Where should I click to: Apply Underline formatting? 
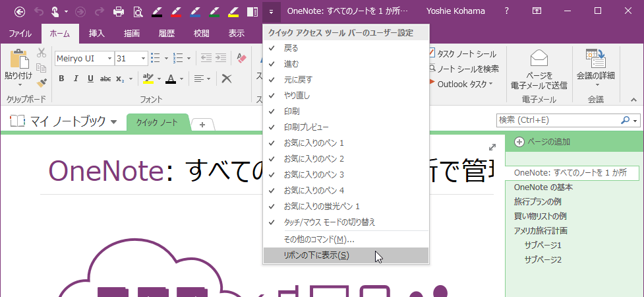(90, 79)
